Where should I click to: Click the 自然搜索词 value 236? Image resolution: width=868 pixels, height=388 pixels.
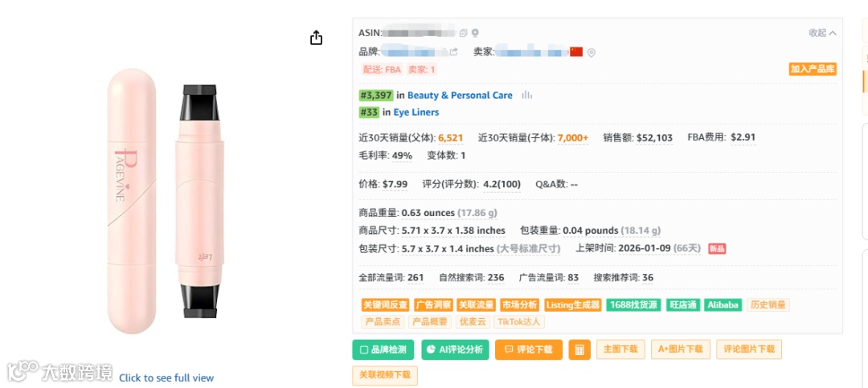click(x=496, y=278)
